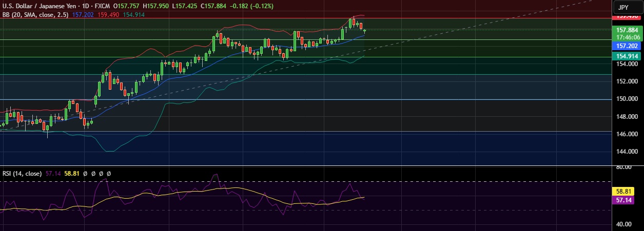The width and height of the screenshot is (644, 231).
Task: Select the RSI (14, close) indicator label
Action: point(23,174)
